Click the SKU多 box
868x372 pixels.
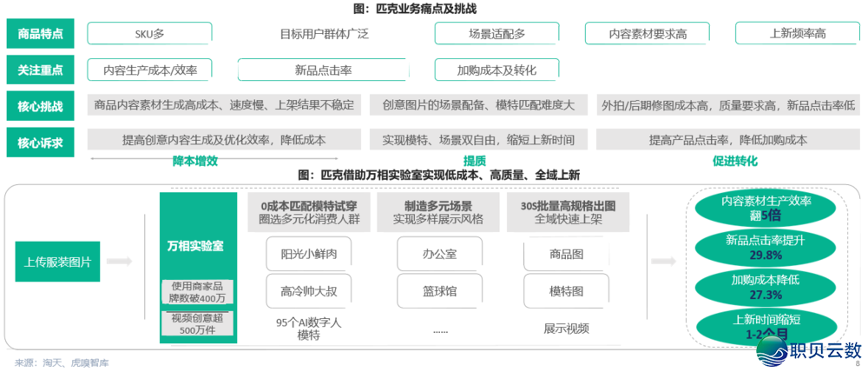149,34
